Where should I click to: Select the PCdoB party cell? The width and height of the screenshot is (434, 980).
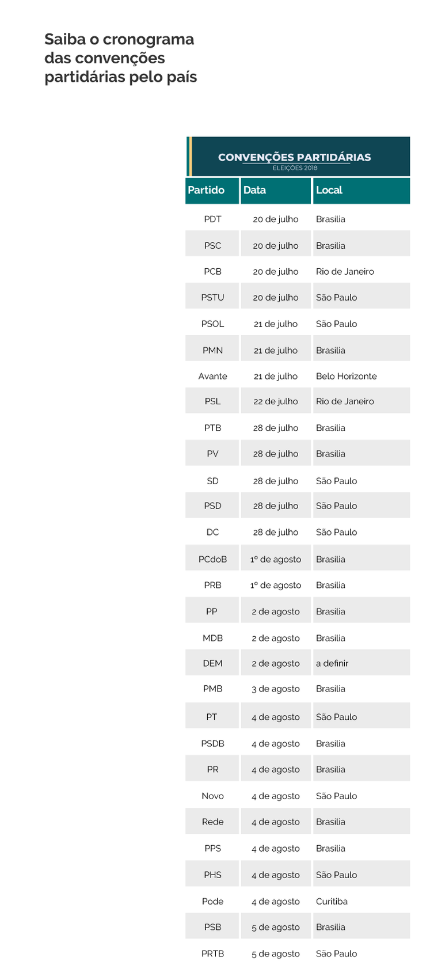212,559
